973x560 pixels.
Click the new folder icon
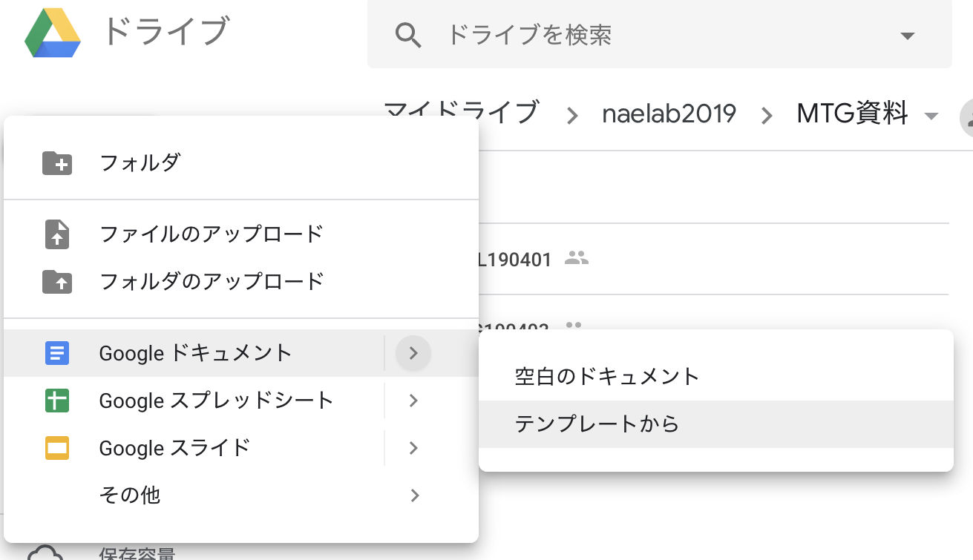(57, 163)
